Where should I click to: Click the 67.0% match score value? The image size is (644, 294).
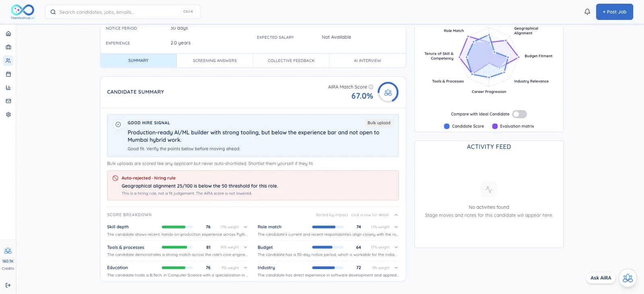pyautogui.click(x=362, y=96)
